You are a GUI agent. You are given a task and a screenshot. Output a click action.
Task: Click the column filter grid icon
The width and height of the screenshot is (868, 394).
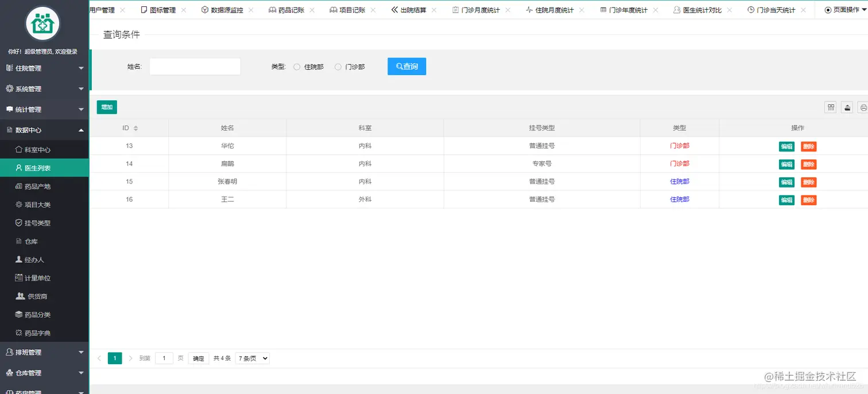pyautogui.click(x=831, y=107)
